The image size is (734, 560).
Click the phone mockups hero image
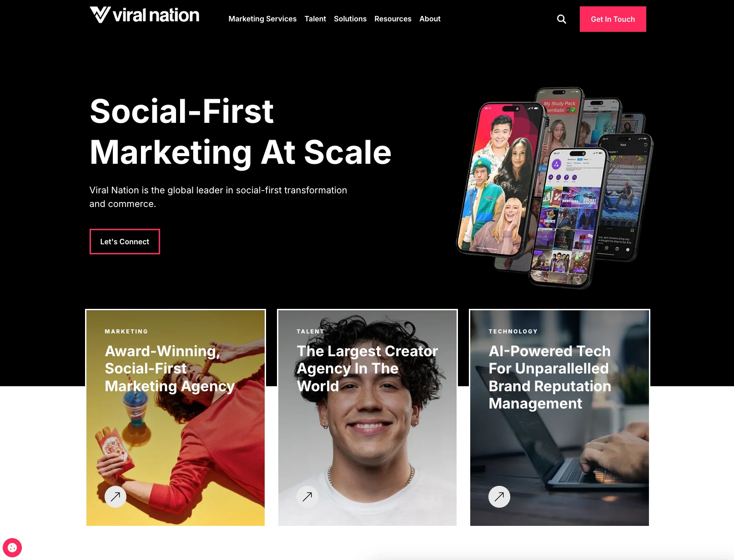click(555, 187)
